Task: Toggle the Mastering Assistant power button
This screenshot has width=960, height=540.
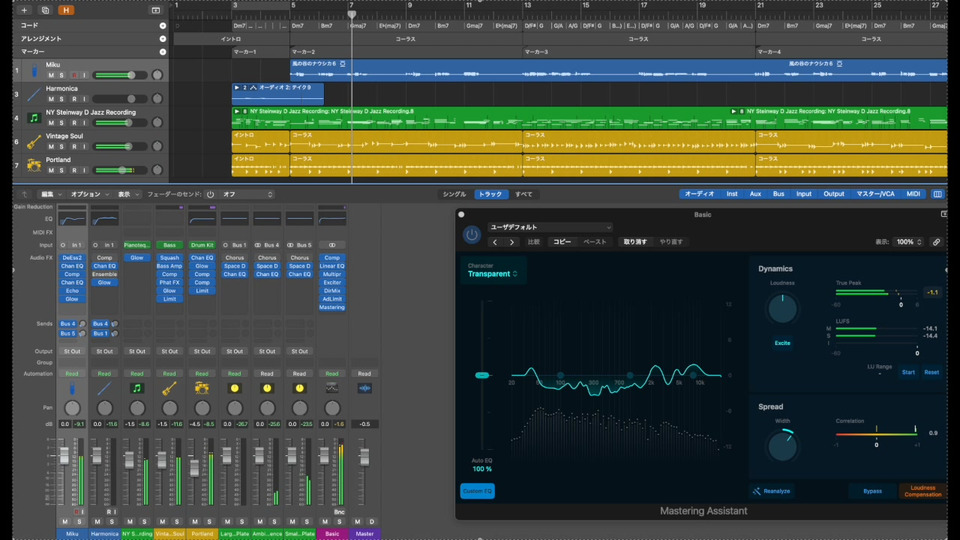Action: click(x=471, y=234)
